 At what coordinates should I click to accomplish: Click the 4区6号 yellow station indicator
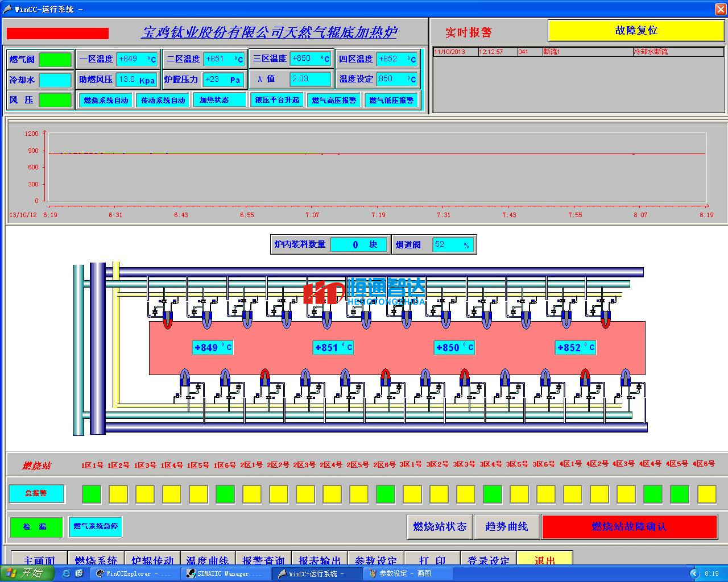[707, 494]
